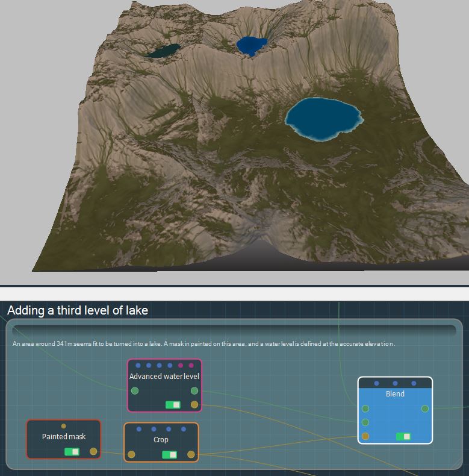This screenshot has height=476, width=469.
Task: Click rightmost blue parameter port on Crop node
Action: click(184, 429)
